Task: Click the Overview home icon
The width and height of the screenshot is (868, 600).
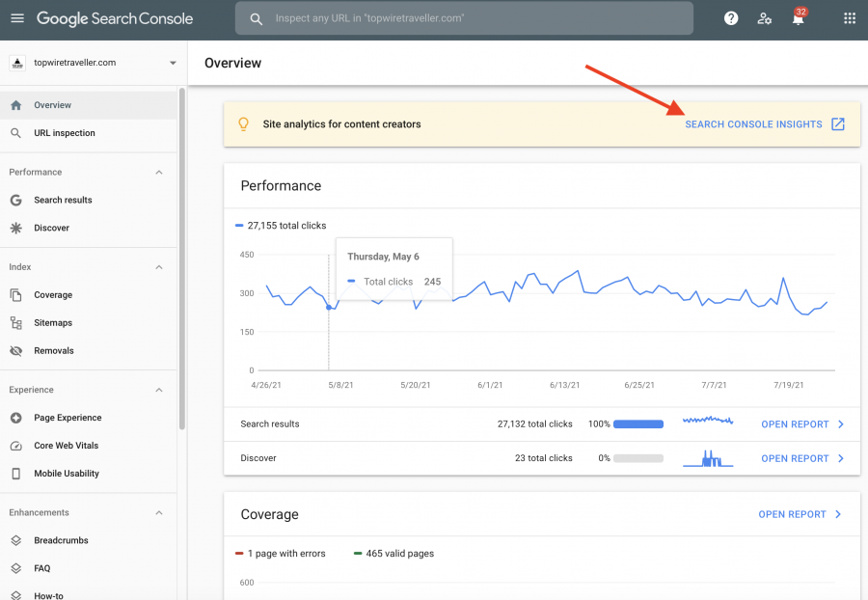Action: (16, 105)
